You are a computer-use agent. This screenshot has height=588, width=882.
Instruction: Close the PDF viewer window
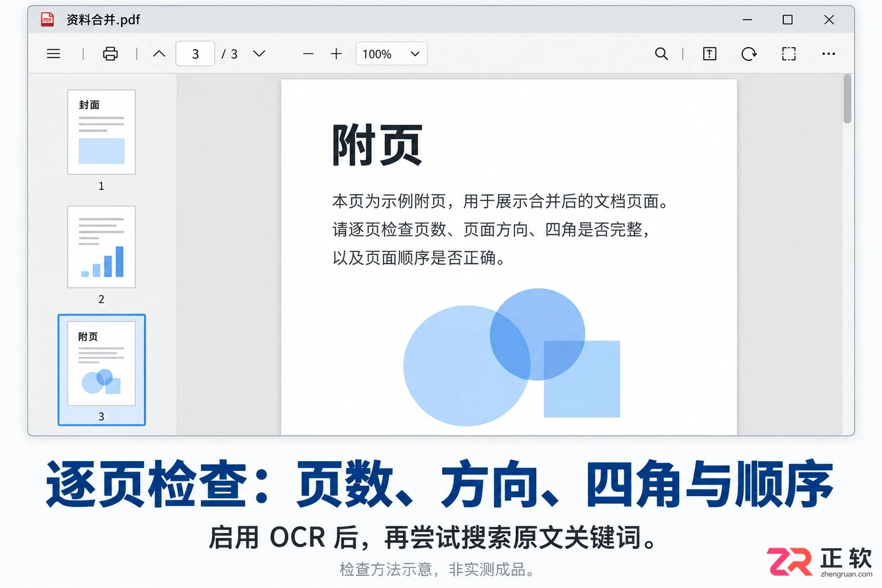click(829, 20)
